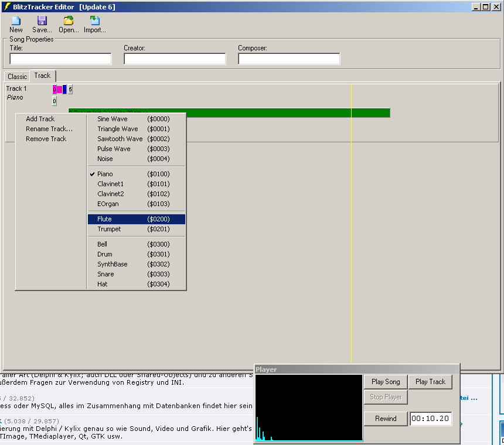Select the Track tab

[42, 76]
